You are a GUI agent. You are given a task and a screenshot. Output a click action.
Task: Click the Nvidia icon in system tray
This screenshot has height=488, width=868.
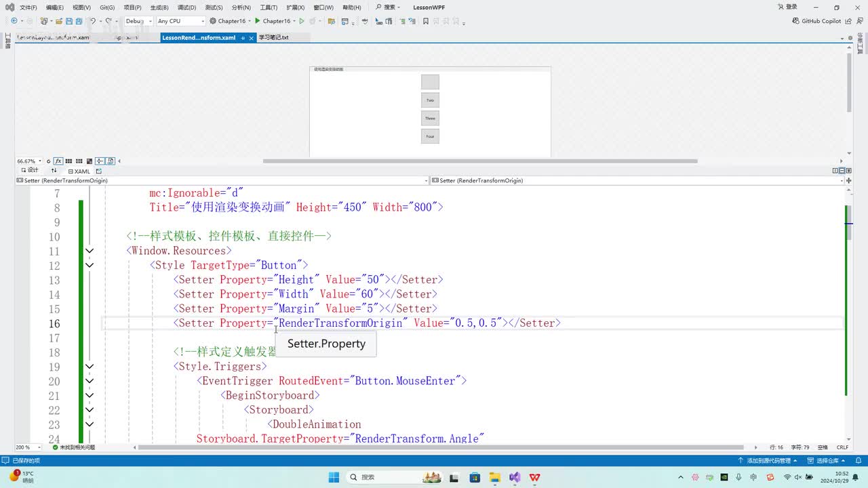point(724,477)
